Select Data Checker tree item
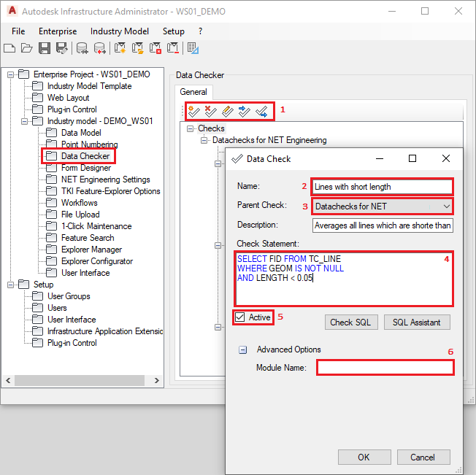476x475 pixels. [85, 156]
